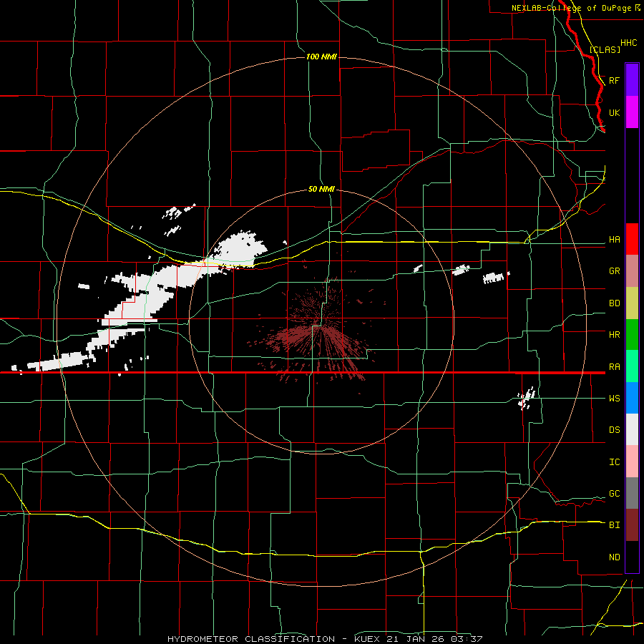This screenshot has width=644, height=644.
Task: Click the HR legend label
Action: point(615,335)
